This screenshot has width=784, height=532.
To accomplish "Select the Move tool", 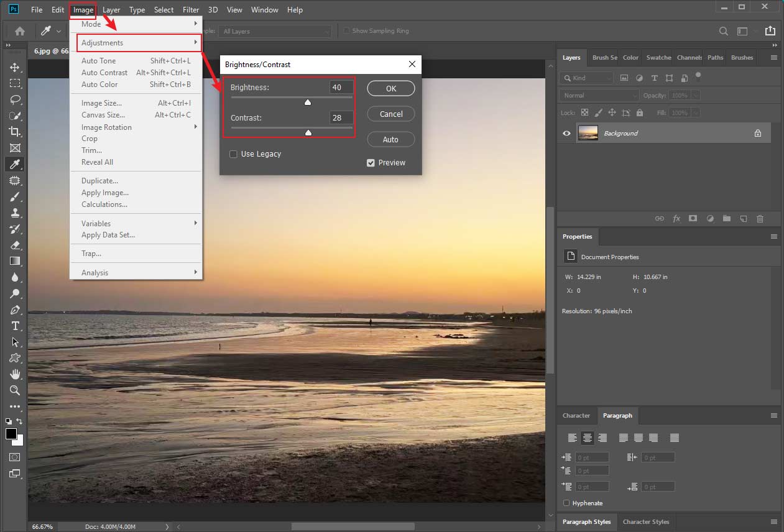I will coord(14,67).
